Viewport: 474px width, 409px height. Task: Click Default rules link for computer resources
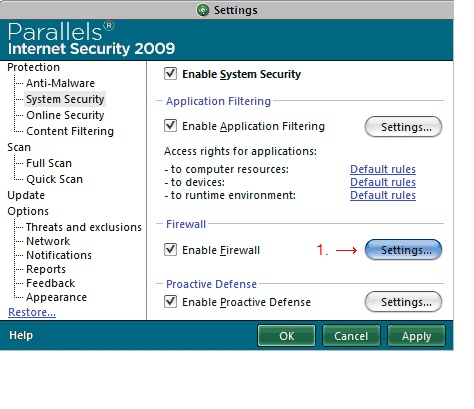383,169
